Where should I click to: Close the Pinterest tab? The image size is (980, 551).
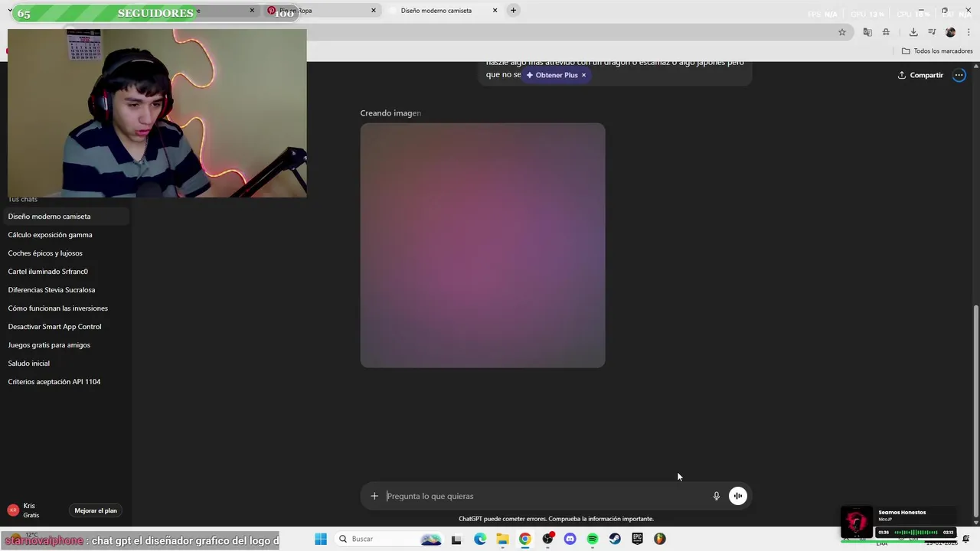pyautogui.click(x=374, y=11)
